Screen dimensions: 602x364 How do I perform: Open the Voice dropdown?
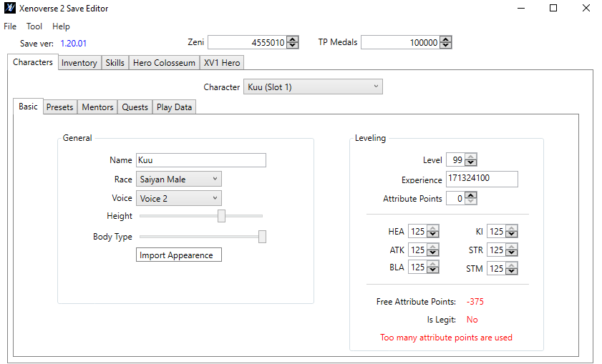[179, 198]
